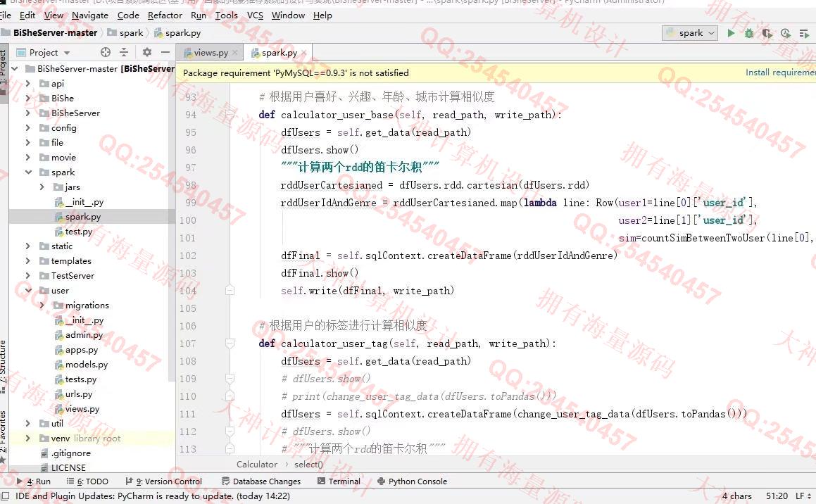816x504 pixels.
Task: Select models.py in project tree
Action: pyautogui.click(x=87, y=364)
